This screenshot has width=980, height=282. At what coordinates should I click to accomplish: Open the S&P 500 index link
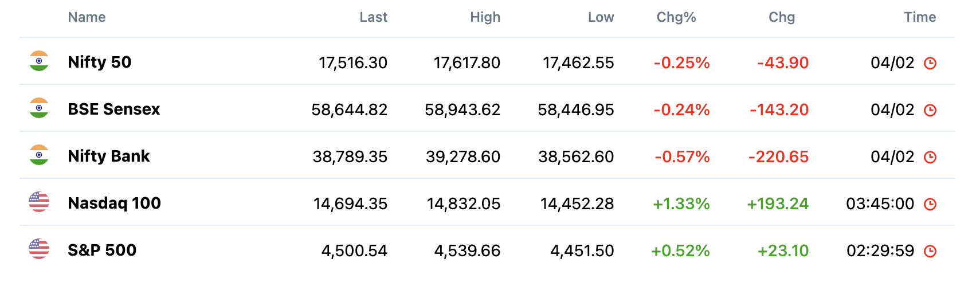[102, 250]
